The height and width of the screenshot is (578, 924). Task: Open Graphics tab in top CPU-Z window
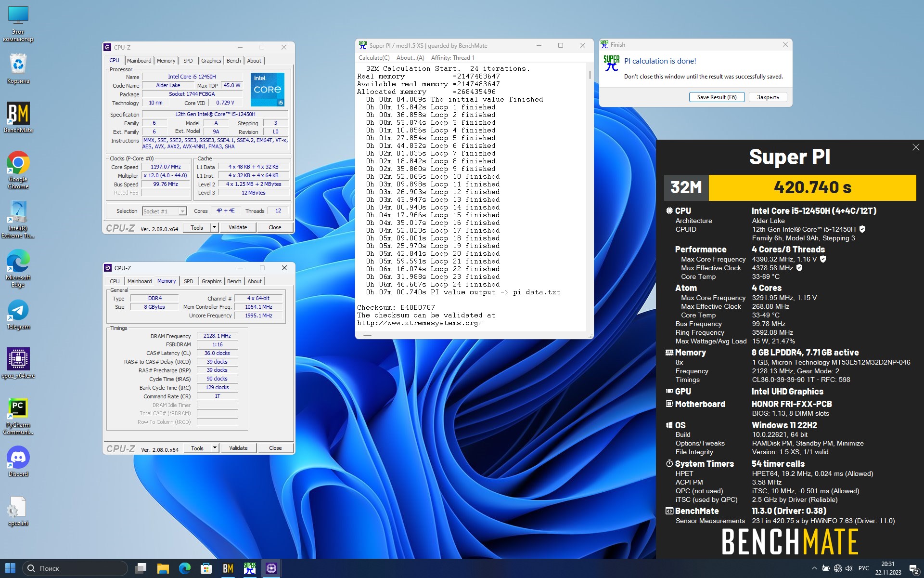(211, 61)
